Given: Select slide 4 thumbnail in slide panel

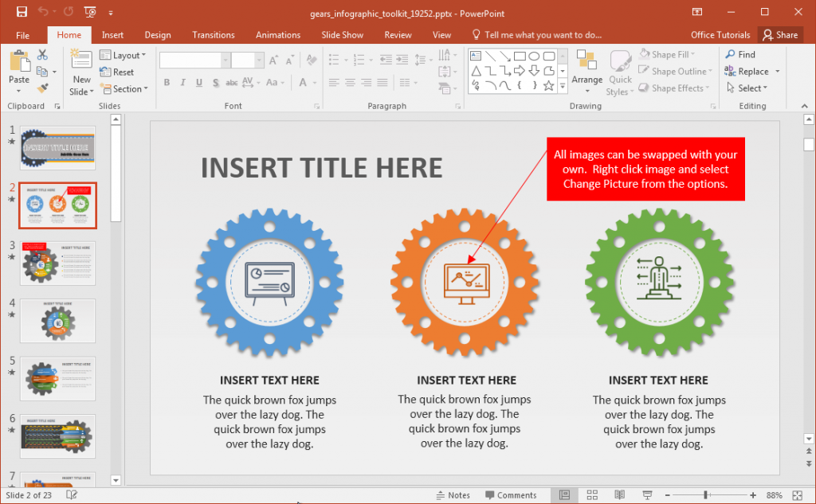Looking at the screenshot, I should 57,321.
